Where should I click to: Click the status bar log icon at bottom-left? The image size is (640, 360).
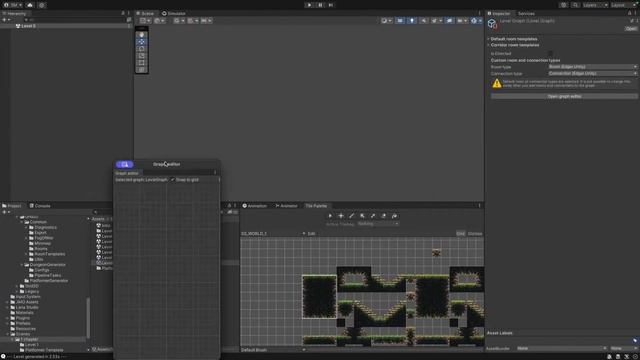click(x=3, y=356)
